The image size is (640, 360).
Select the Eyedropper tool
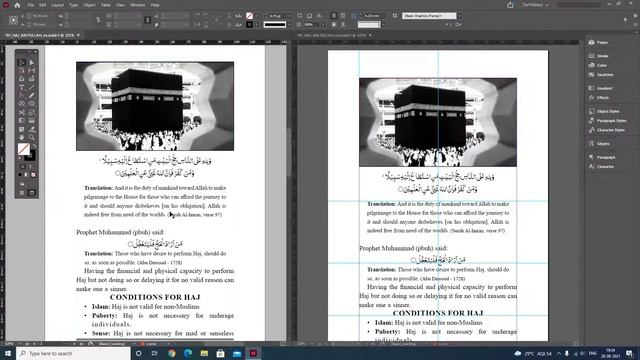[31, 129]
